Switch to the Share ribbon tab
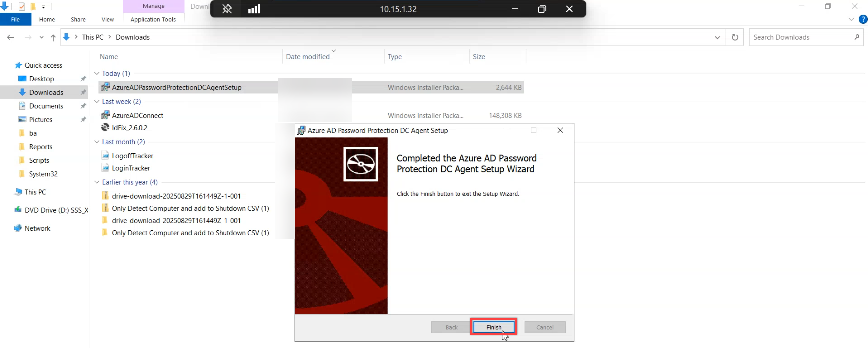Screen dimensions: 868x348 pos(78,19)
